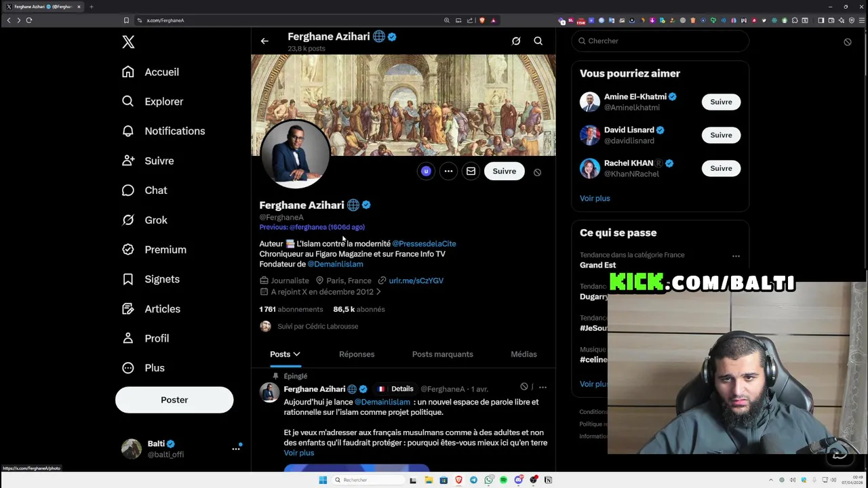Screen dimensions: 868x488
Task: Open profile more options ellipsis
Action: 448,171
